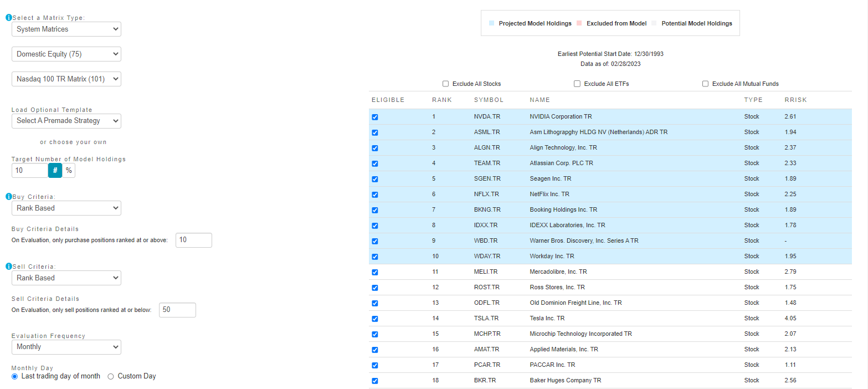This screenshot has width=868, height=389.
Task: Click the NAME column header
Action: coord(540,100)
